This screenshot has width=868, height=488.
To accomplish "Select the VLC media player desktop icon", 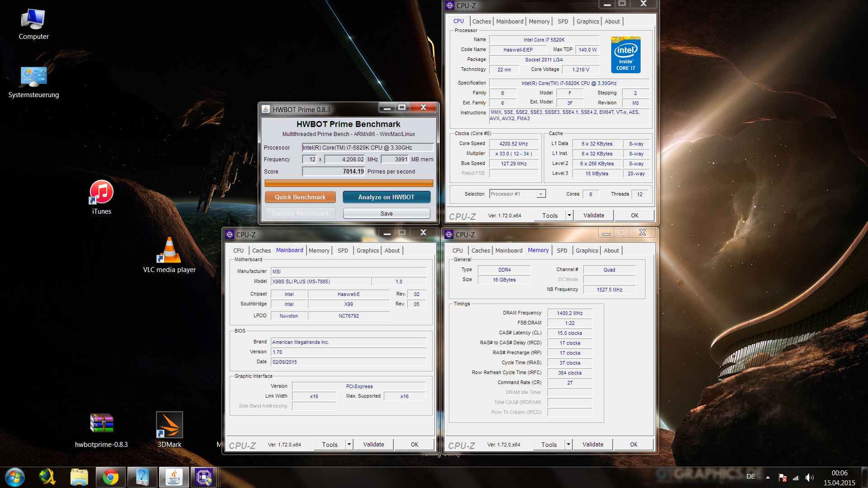I will [x=170, y=255].
